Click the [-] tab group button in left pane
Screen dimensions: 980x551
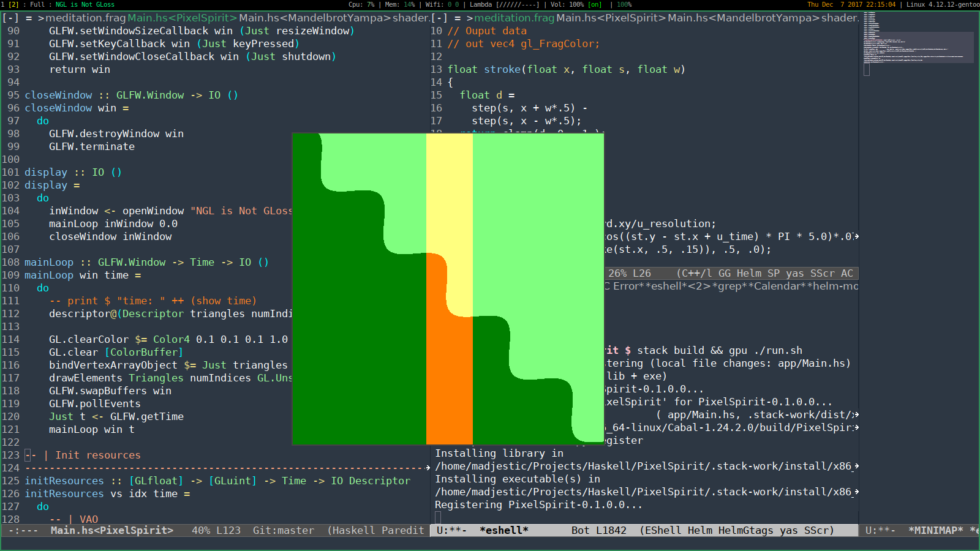point(10,18)
